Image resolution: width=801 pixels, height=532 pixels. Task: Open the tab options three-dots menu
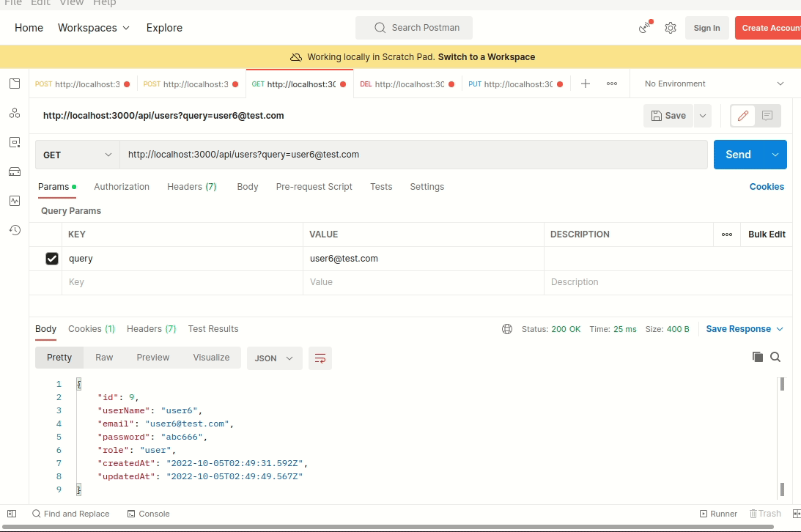[611, 84]
